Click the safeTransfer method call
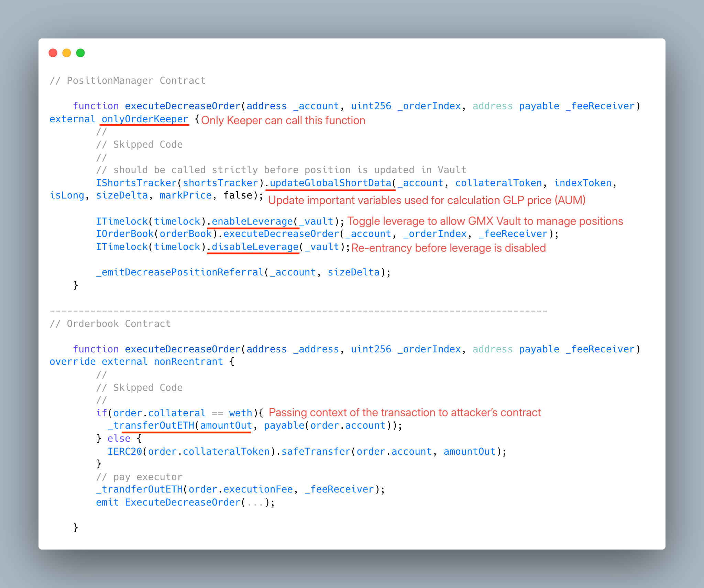Viewport: 704px width, 588px height. (316, 451)
